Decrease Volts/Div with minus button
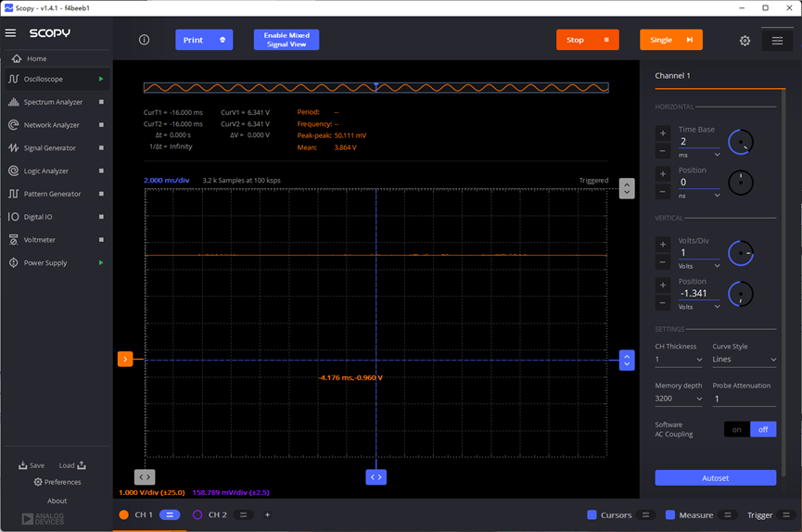Image resolution: width=802 pixels, height=532 pixels. tap(662, 262)
